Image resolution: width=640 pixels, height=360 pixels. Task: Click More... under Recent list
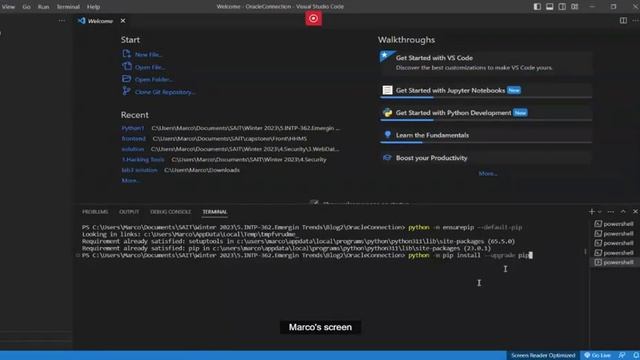coord(131,180)
